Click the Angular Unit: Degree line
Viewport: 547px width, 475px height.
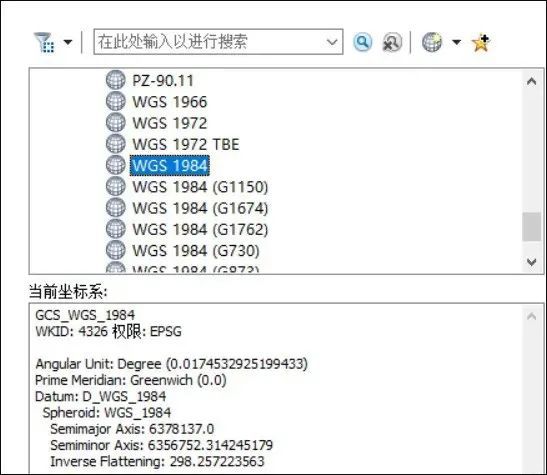pos(172,364)
